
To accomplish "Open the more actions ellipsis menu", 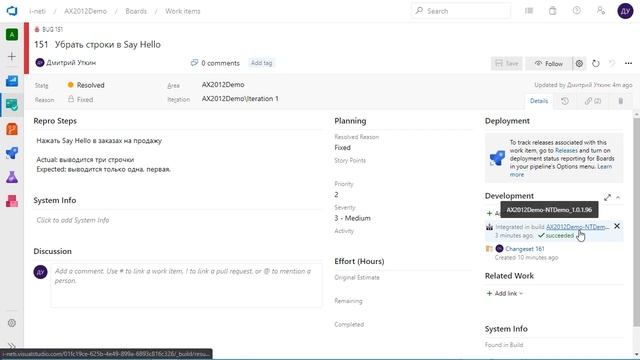I will click(x=628, y=63).
